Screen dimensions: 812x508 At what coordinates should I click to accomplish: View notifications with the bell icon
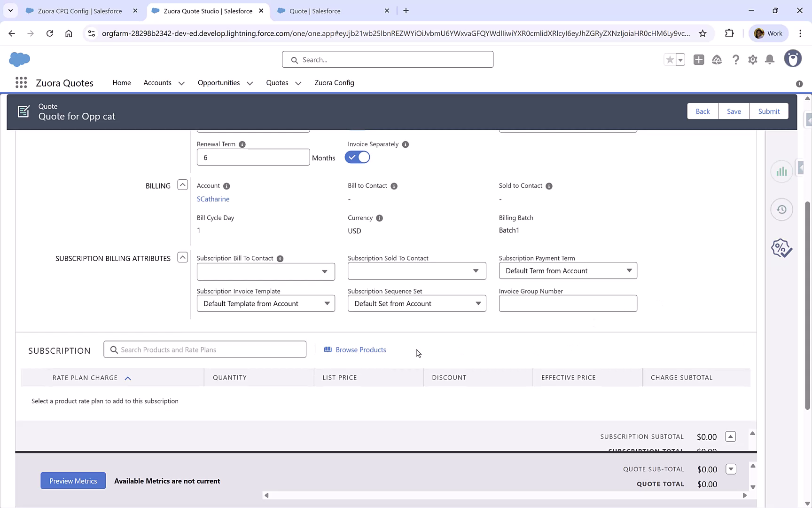coord(770,60)
